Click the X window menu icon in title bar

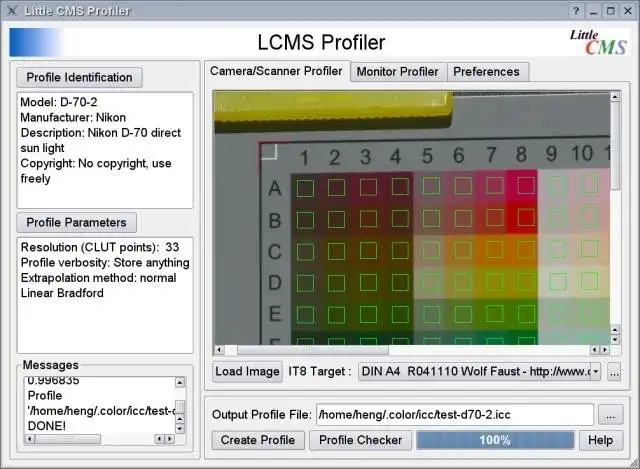click(x=12, y=11)
